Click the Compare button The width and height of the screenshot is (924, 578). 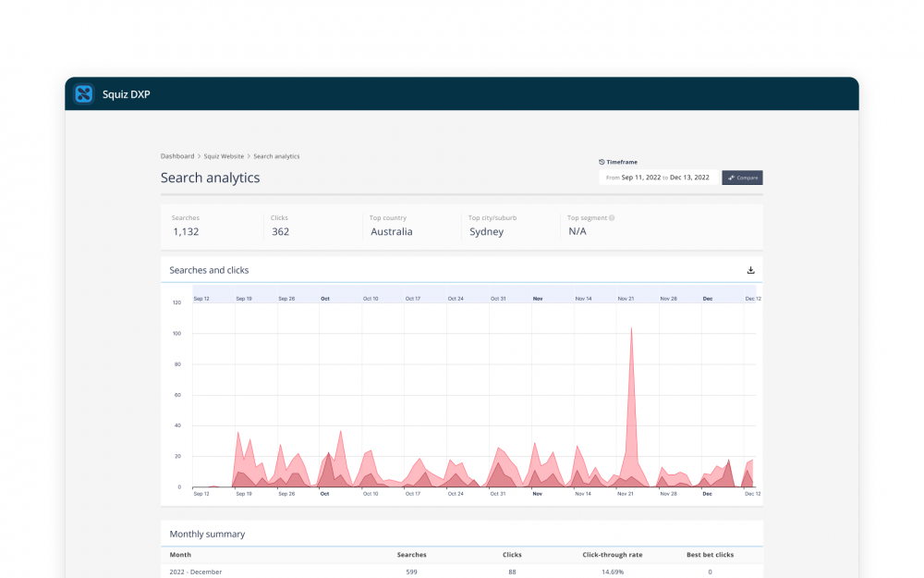(743, 178)
